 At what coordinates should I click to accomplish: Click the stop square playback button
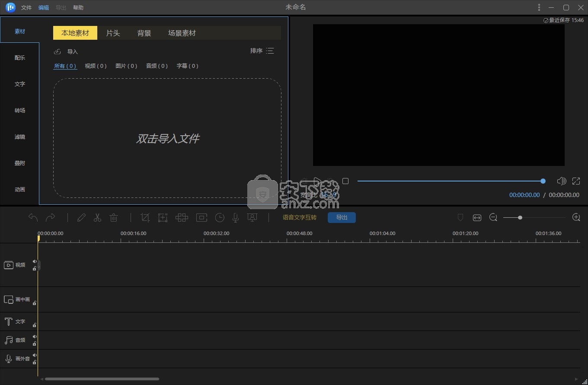click(345, 181)
